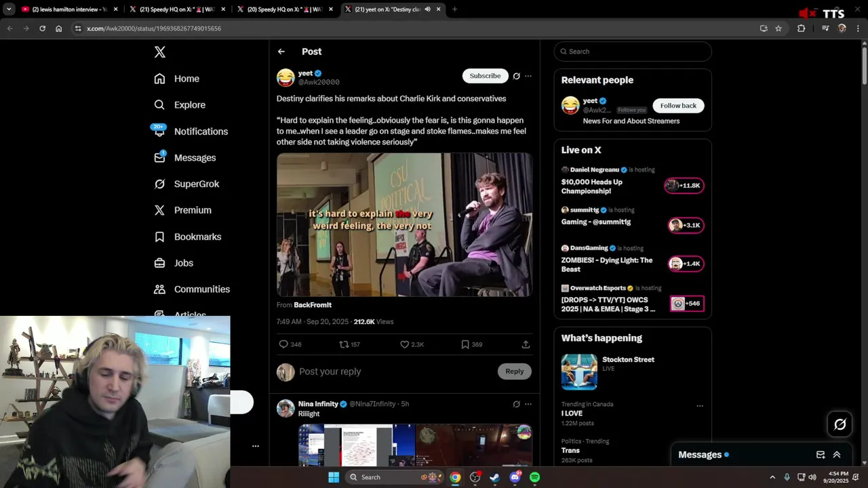Open Discord from the taskbar
The height and width of the screenshot is (488, 868).
click(x=515, y=477)
